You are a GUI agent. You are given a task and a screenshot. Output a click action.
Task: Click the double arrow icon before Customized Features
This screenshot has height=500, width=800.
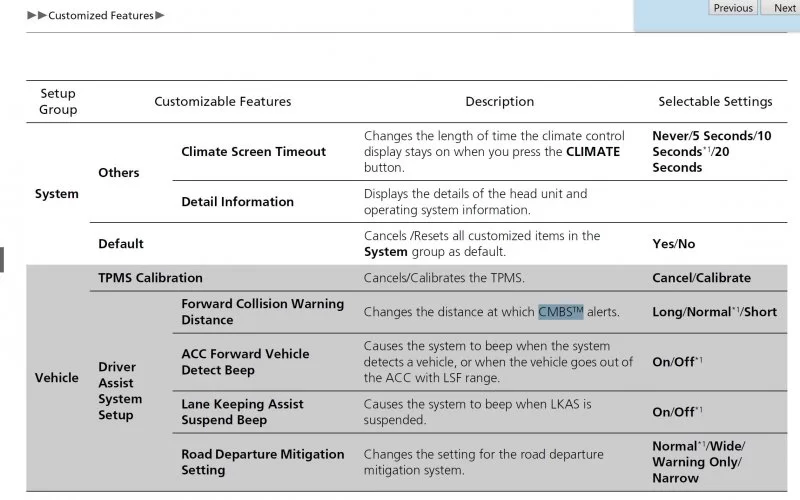point(38,16)
